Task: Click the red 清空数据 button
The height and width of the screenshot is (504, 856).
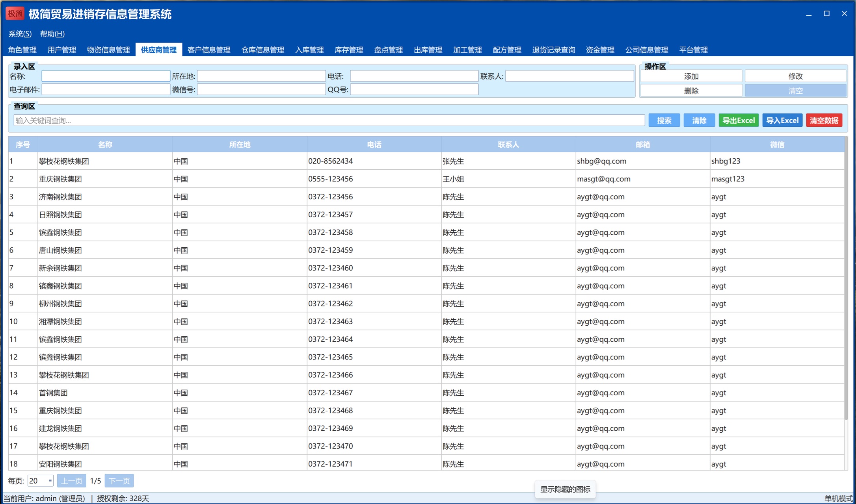Action: [824, 120]
